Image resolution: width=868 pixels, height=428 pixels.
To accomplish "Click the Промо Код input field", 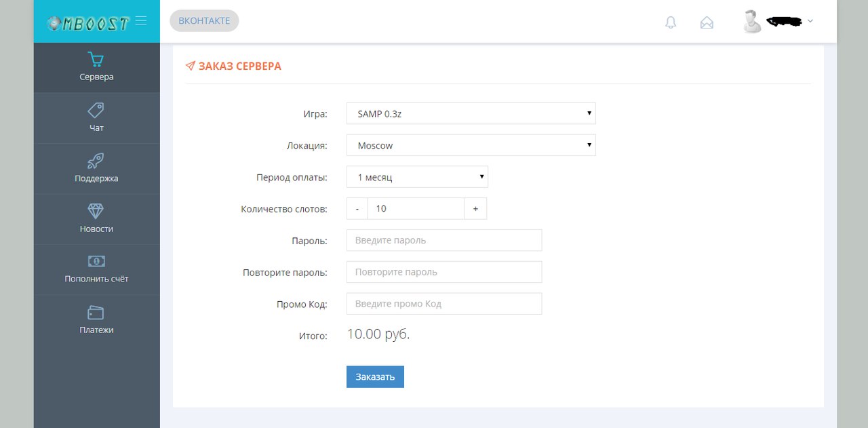I will pyautogui.click(x=444, y=304).
